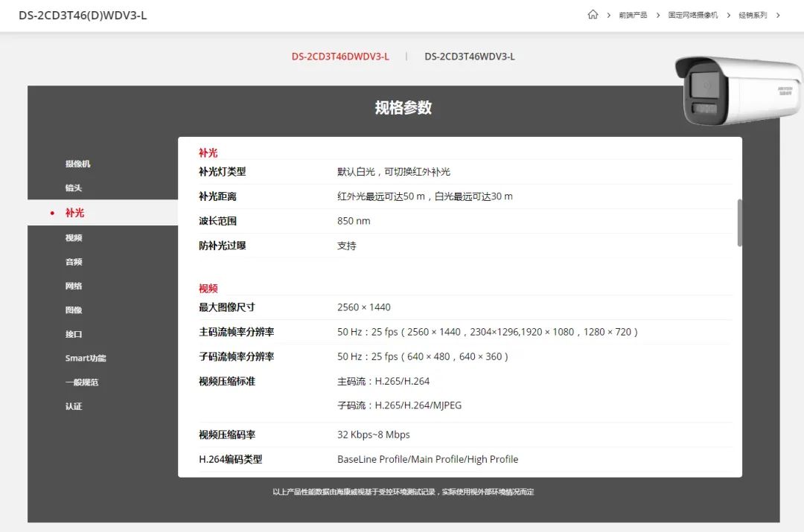Open 经销系列 breadcrumb link

752,15
